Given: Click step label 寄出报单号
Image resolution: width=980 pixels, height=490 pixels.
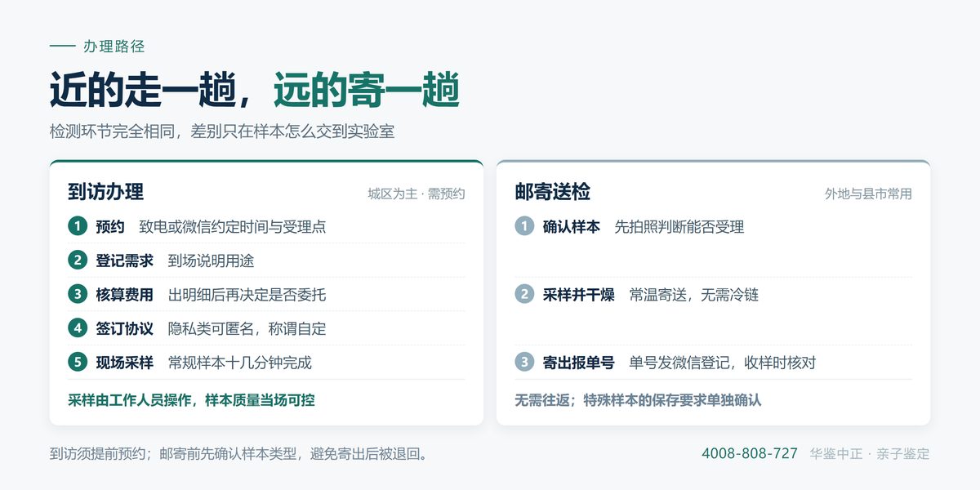Looking at the screenshot, I should pos(578,363).
